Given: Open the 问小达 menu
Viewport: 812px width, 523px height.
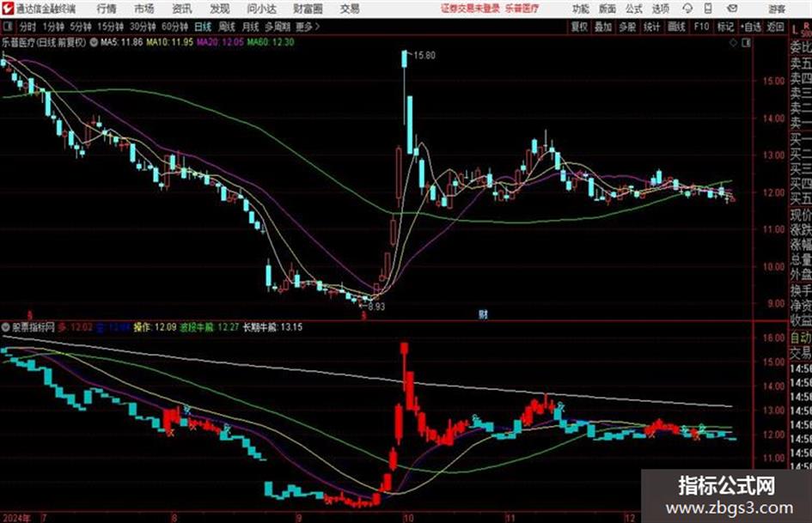Looking at the screenshot, I should point(261,9).
